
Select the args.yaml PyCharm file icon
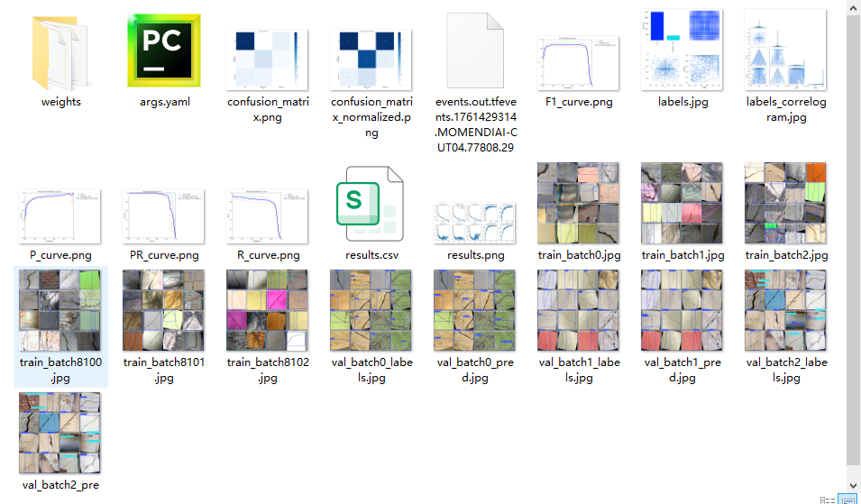164,51
